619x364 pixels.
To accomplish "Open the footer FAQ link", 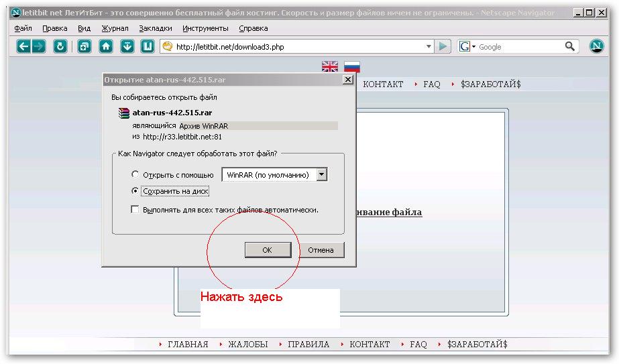I will 418,345.
